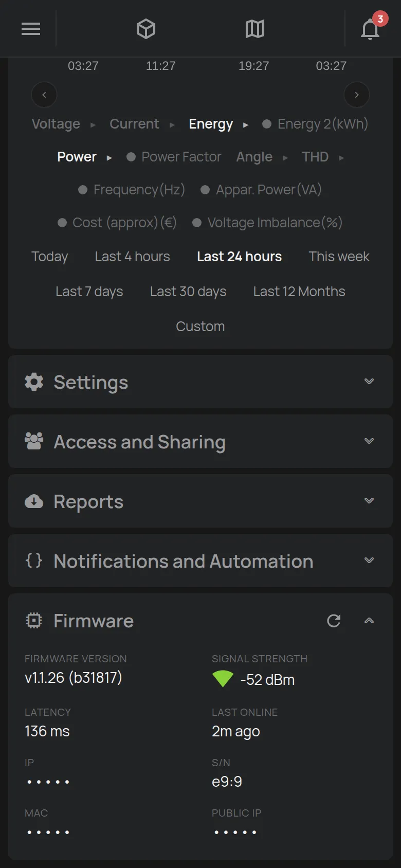Refresh firmware information
The image size is (401, 868).
point(334,621)
